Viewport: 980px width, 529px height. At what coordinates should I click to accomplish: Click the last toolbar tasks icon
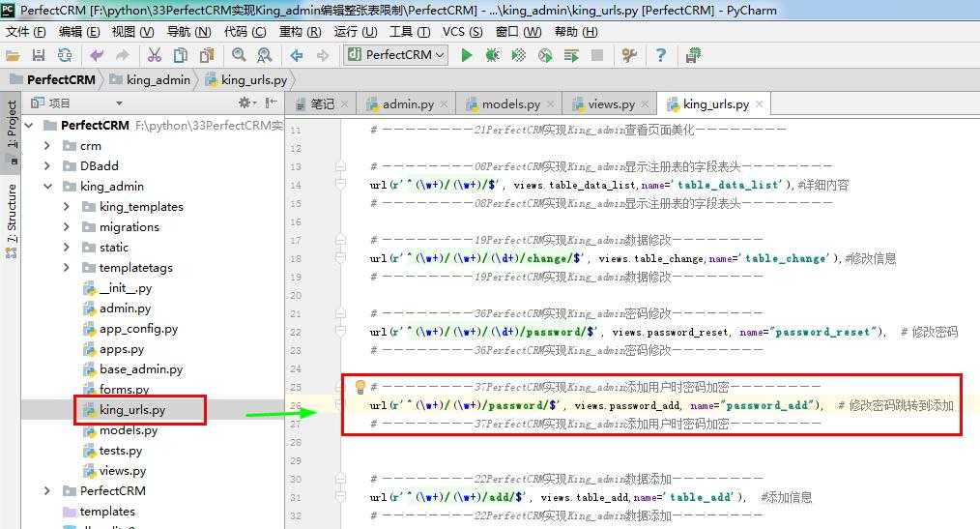click(x=693, y=56)
